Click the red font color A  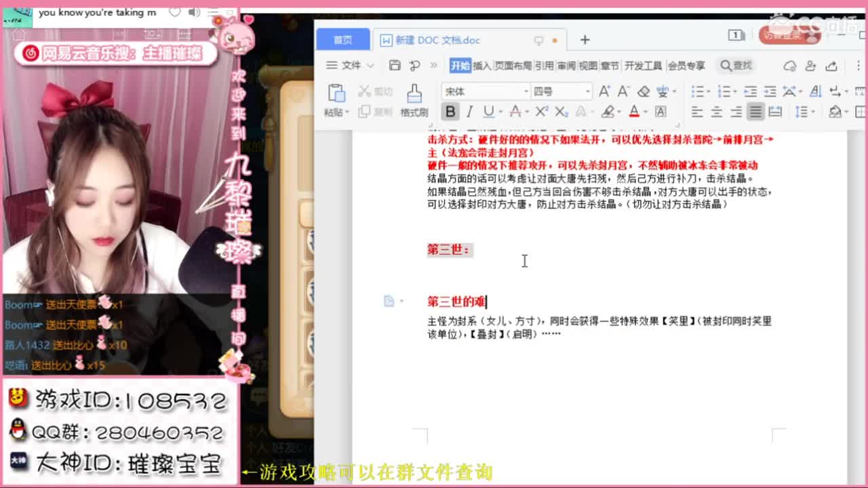coord(634,112)
